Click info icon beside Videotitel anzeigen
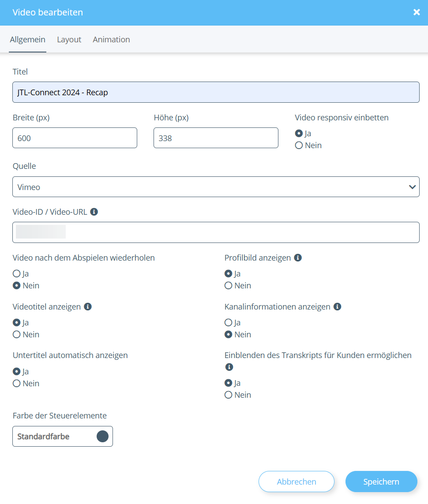 88,306
